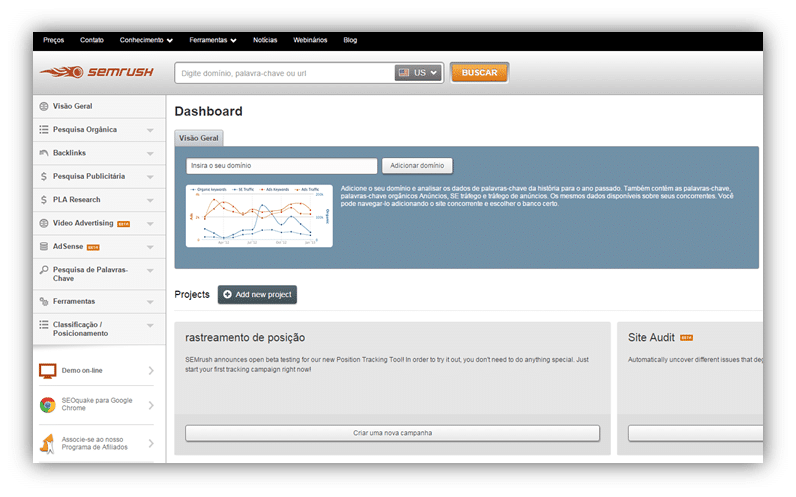
Task: Click the rastreamento de posição heading
Action: (245, 338)
